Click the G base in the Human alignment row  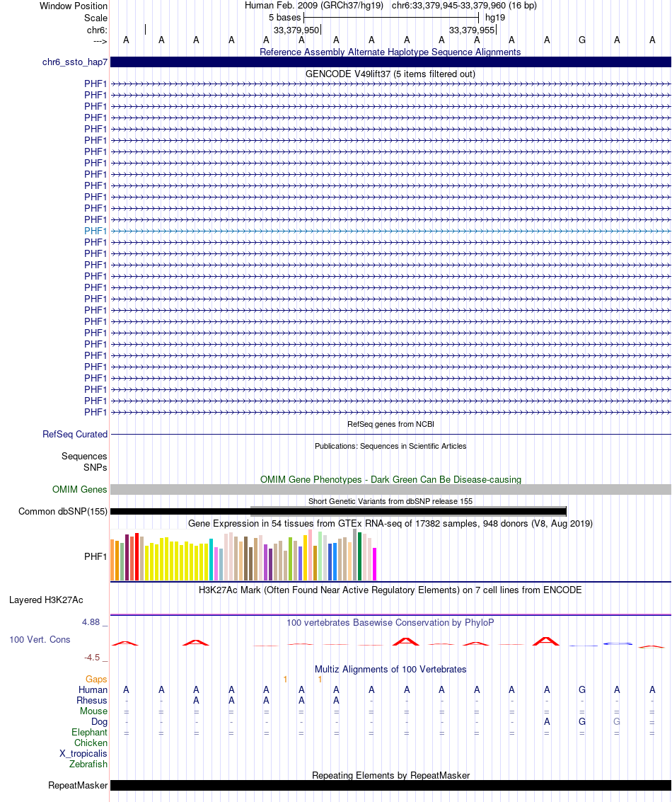582,690
